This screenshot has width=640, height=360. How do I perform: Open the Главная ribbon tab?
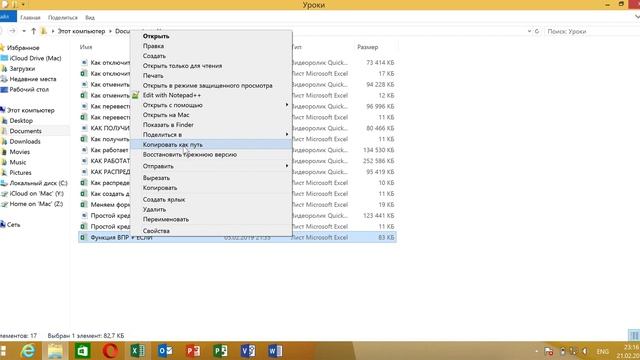pyautogui.click(x=30, y=18)
